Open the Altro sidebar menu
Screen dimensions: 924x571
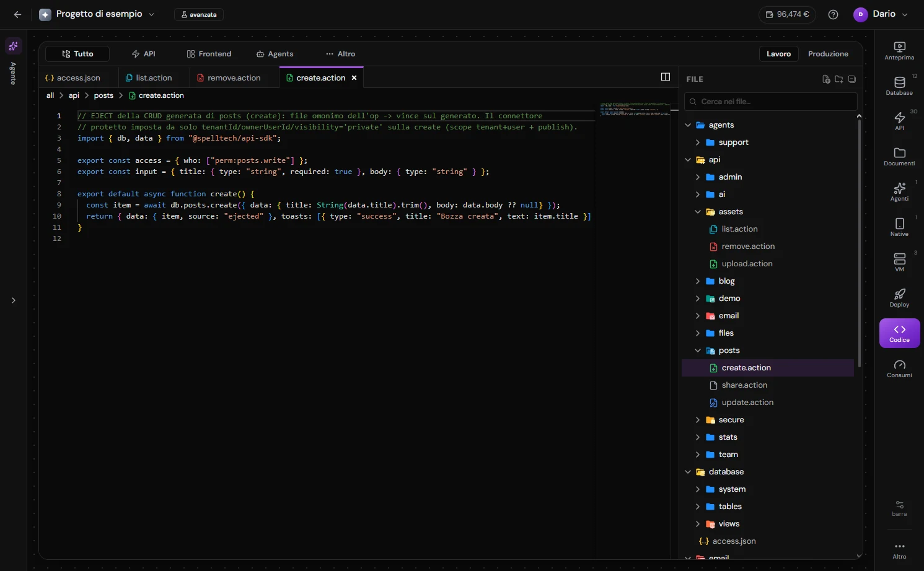[x=899, y=551]
